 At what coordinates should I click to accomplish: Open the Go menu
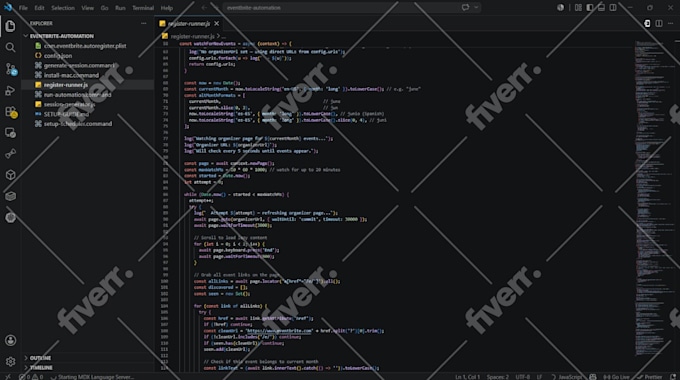104,8
